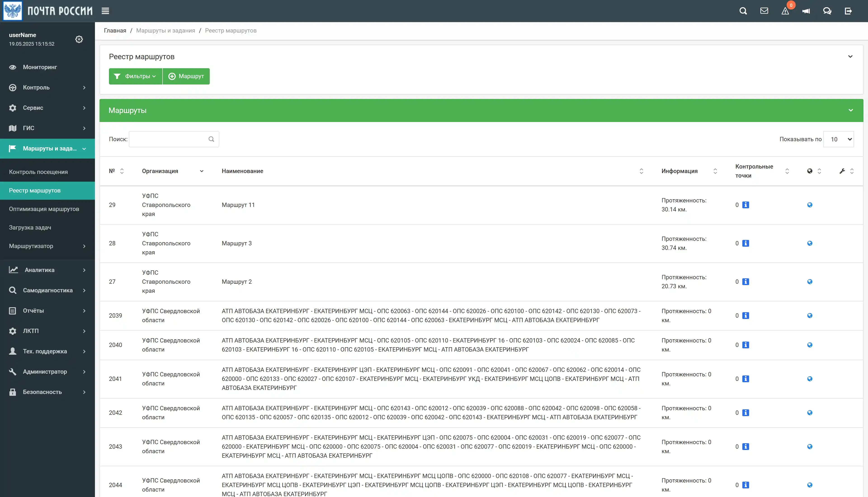Viewport: 868px width, 497px height.
Task: Open Администратор in the sidebar
Action: [x=47, y=371]
